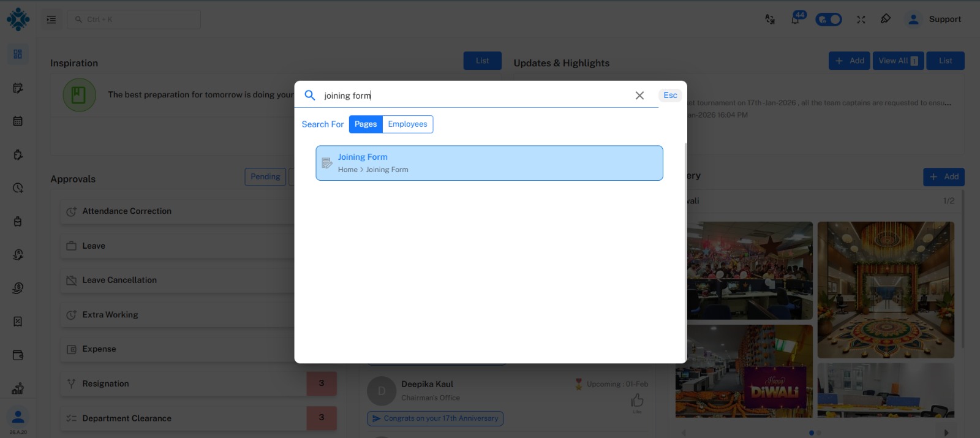Click the clock-with-plus sidebar icon

point(18,188)
